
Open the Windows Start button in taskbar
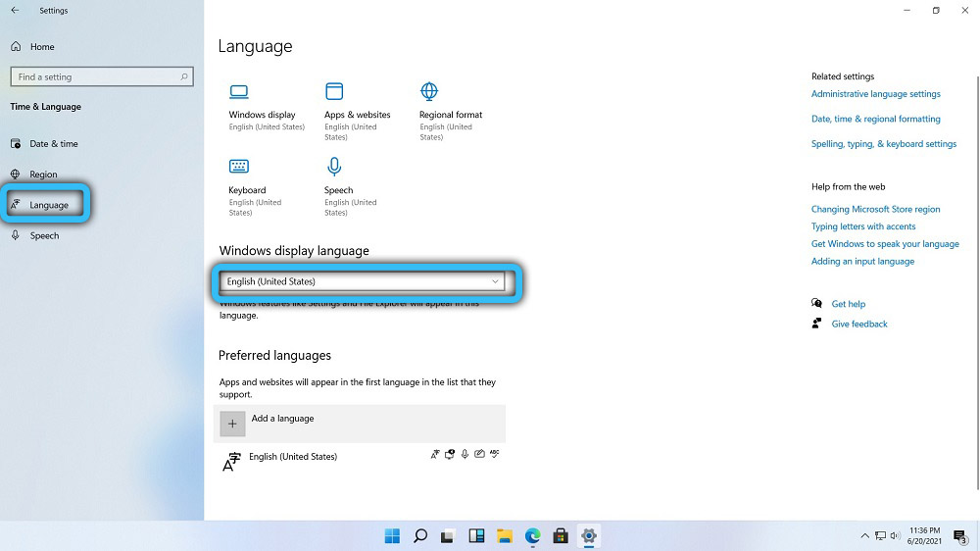point(392,535)
